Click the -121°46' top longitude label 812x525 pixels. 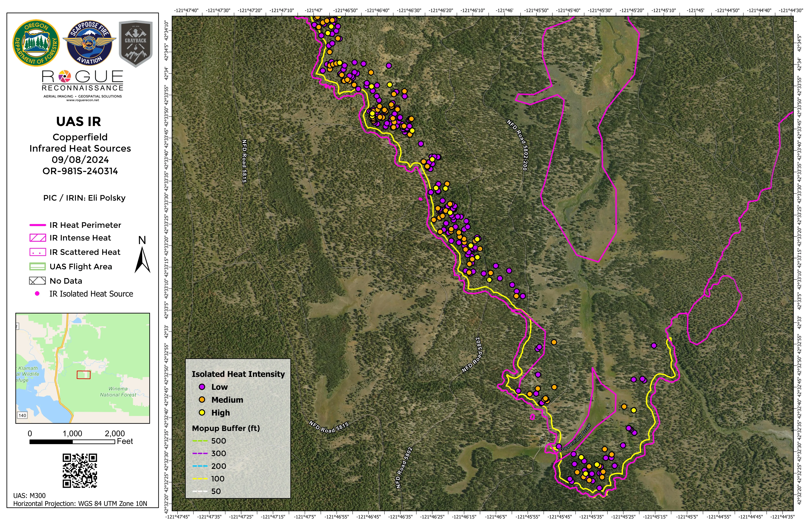[504, 10]
